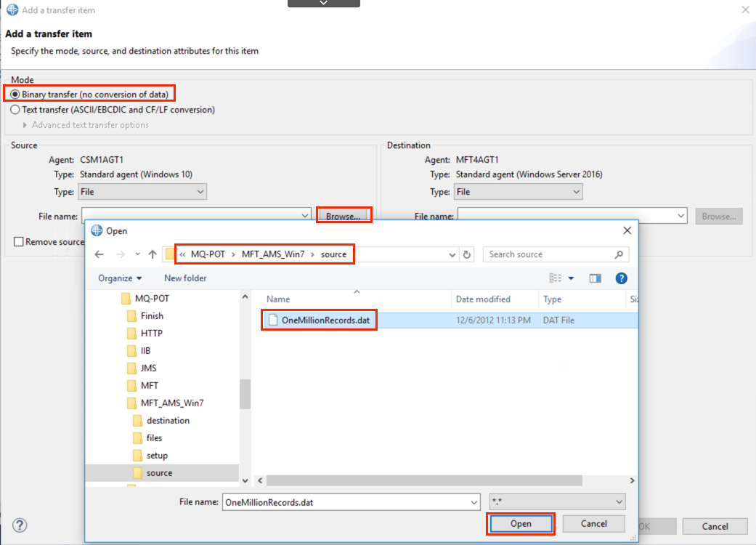
Task: Change view layout icon
Action: 556,278
